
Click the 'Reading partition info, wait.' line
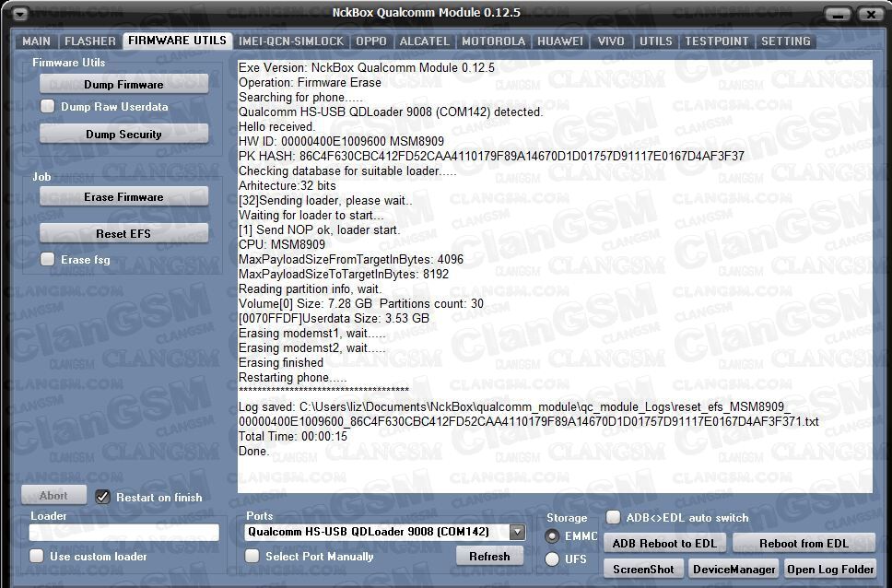click(x=311, y=289)
